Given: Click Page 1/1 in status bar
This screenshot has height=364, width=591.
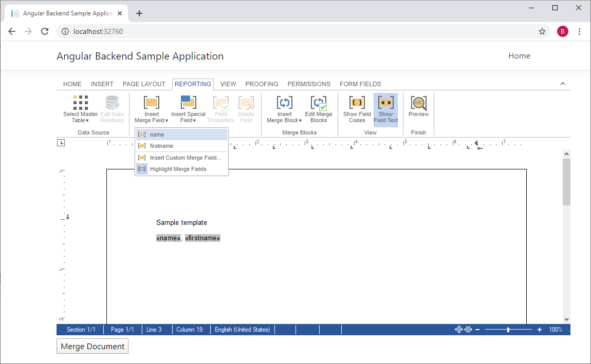Looking at the screenshot, I should (122, 330).
